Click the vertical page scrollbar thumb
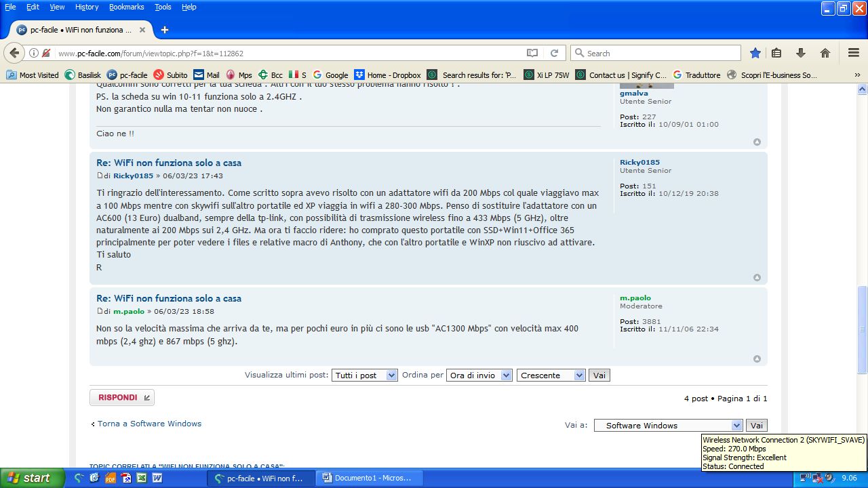Viewport: 868px width, 488px height. [862, 330]
